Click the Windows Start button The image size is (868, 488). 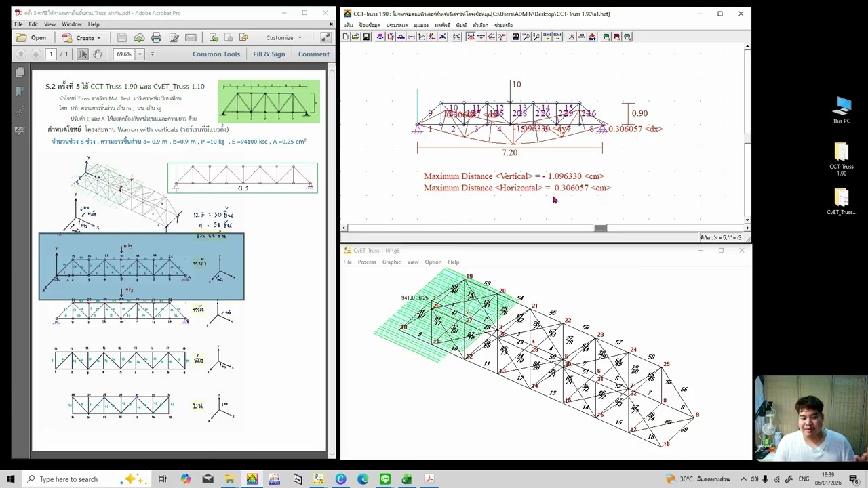pos(10,479)
